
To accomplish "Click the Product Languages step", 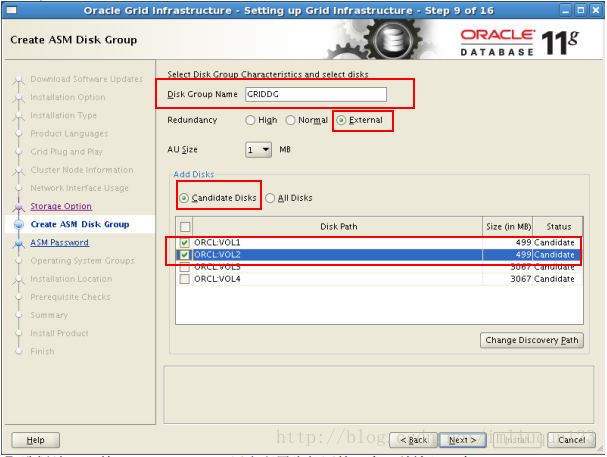I will 69,134.
